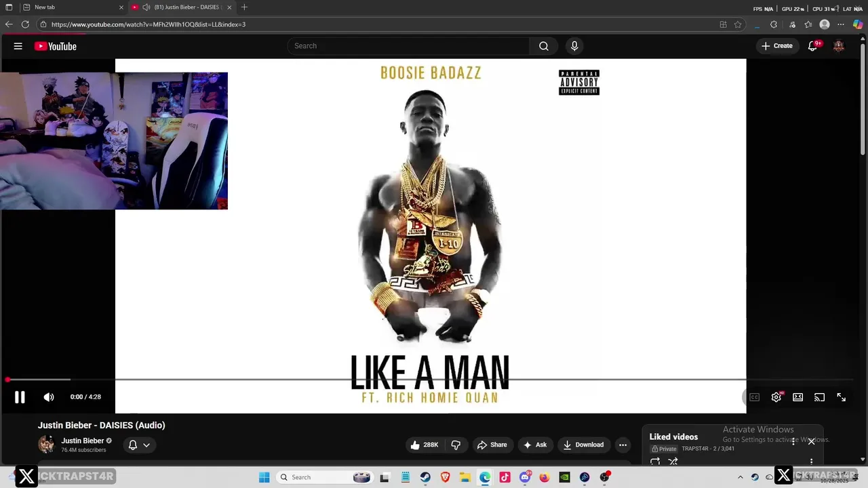The height and width of the screenshot is (488, 868).
Task: Click the YouTube search magnifier button
Action: 544,46
